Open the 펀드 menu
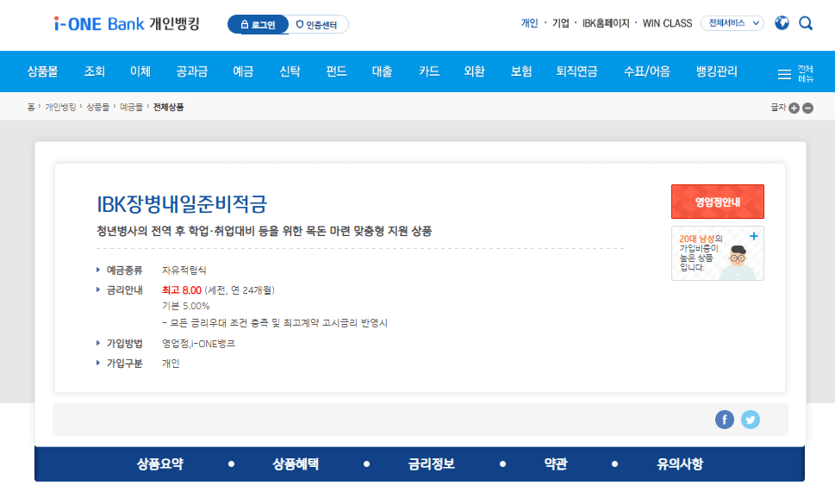Screen dimensions: 835x504 [336, 72]
